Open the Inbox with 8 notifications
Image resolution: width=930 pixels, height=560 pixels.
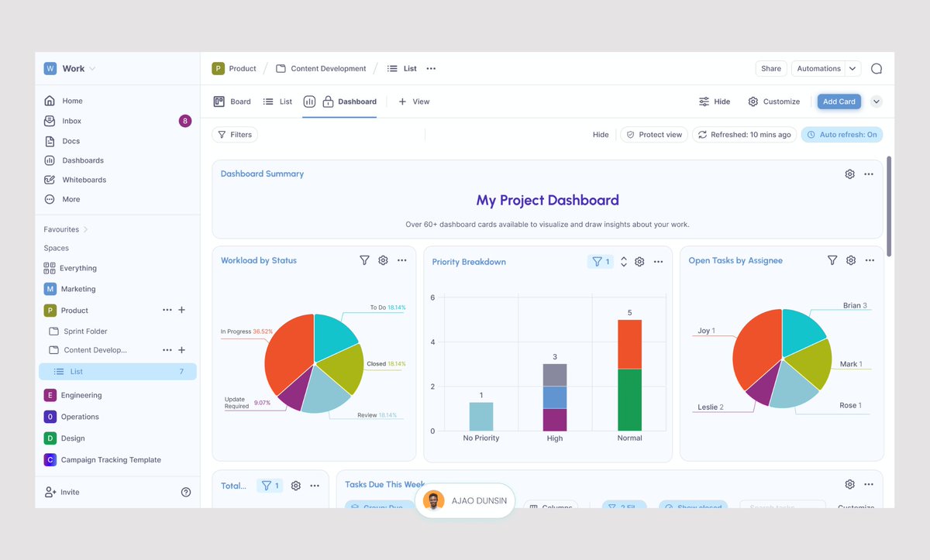click(x=117, y=121)
